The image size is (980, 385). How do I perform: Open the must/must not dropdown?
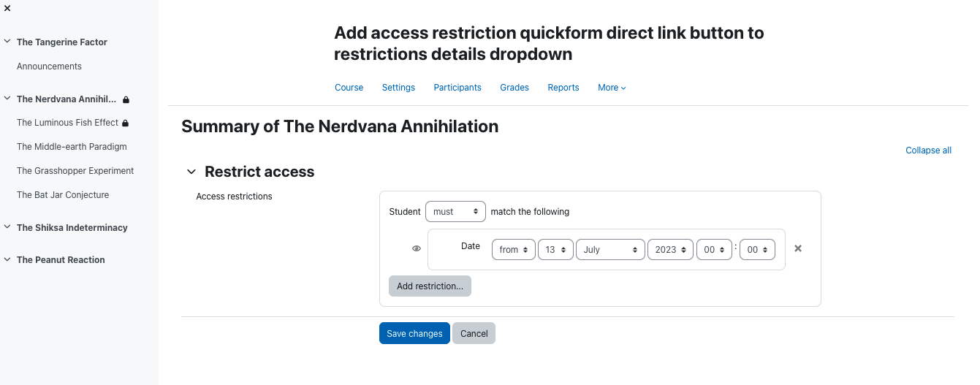click(455, 211)
